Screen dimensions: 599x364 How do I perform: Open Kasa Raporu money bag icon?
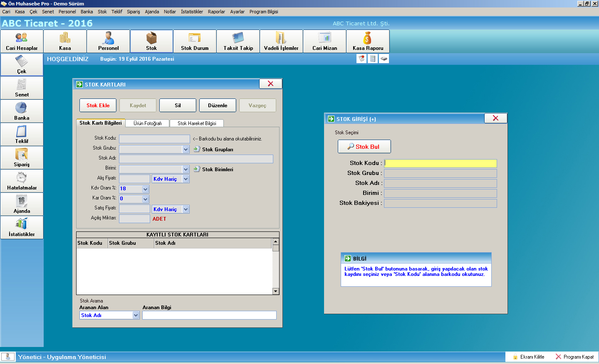(x=368, y=41)
